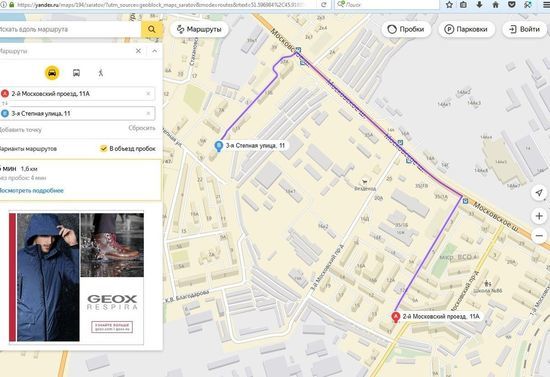The image size is (550, 377).
Task: Switch to public transport bus icon
Action: (x=76, y=73)
